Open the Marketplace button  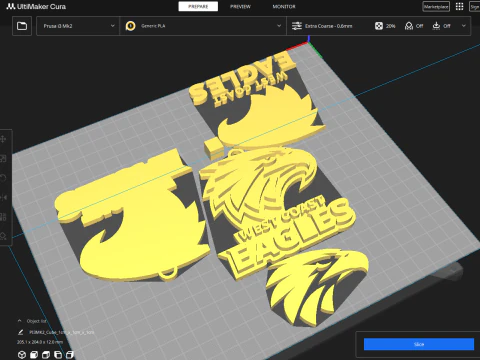(436, 7)
